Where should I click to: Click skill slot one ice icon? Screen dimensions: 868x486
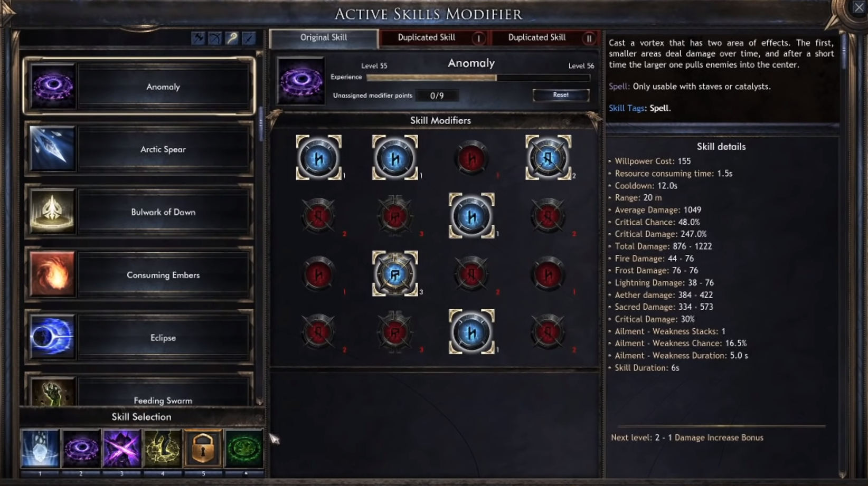point(40,449)
